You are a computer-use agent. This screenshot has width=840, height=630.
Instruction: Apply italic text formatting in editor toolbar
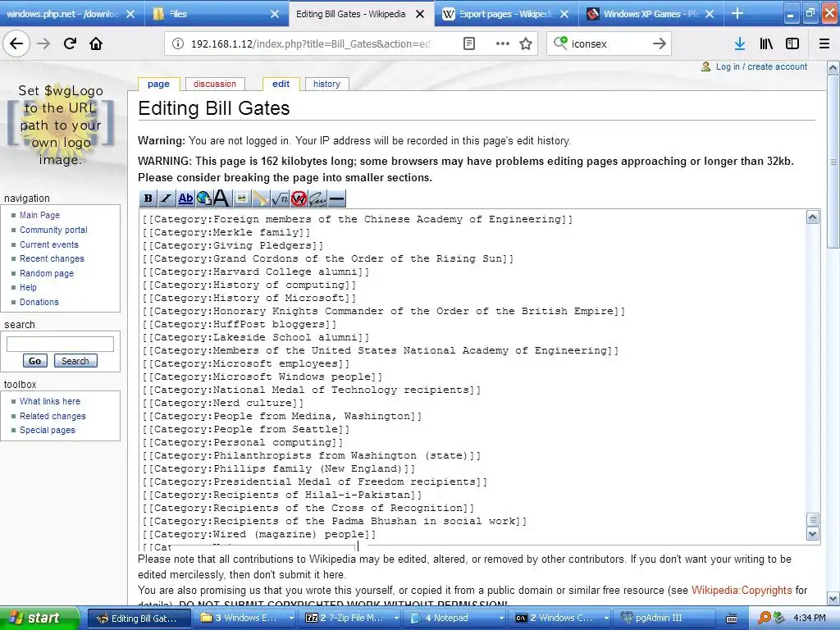pyautogui.click(x=166, y=199)
